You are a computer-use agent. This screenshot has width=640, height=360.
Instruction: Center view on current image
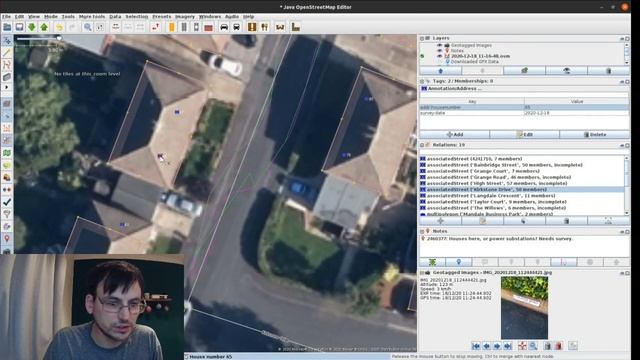pos(522,346)
